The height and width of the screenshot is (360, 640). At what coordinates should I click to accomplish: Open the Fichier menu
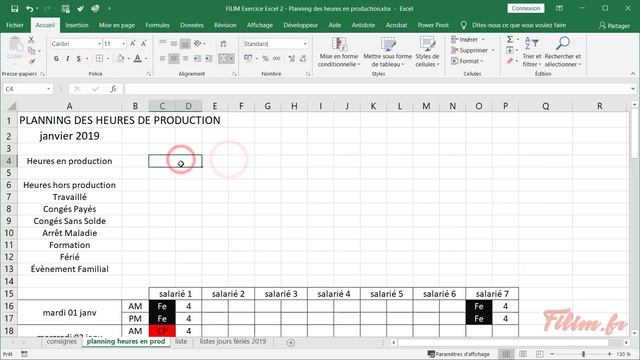[15, 25]
